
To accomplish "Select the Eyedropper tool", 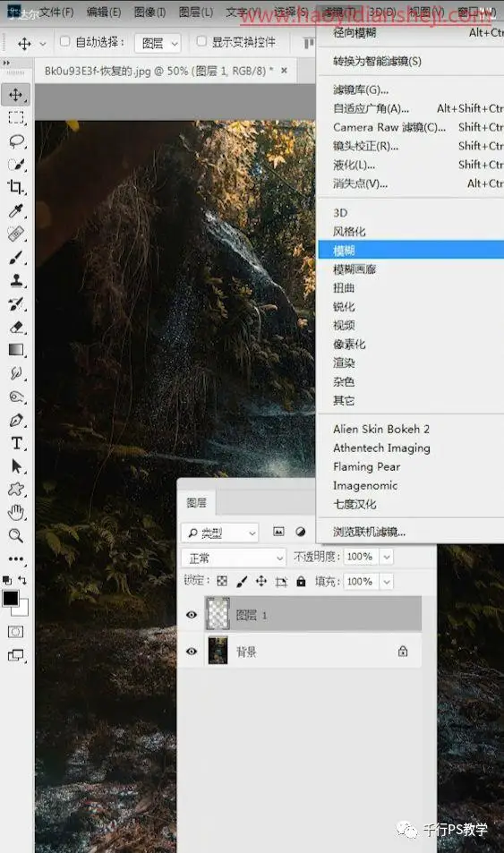I will click(16, 211).
